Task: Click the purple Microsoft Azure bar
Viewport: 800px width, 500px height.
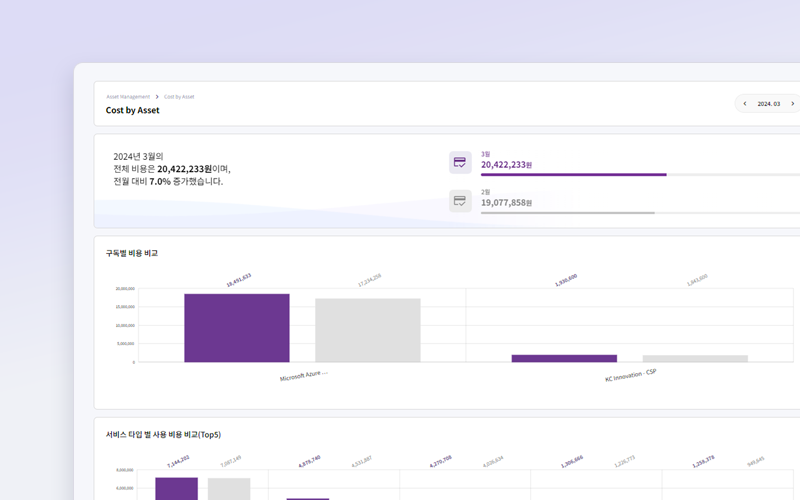Action: (x=237, y=328)
